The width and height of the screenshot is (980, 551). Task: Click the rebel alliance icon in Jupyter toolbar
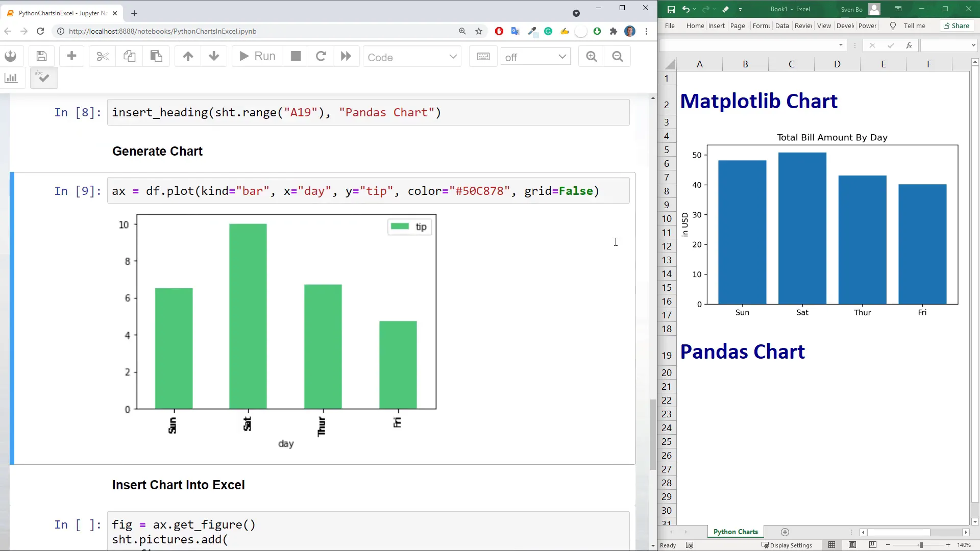tap(11, 57)
